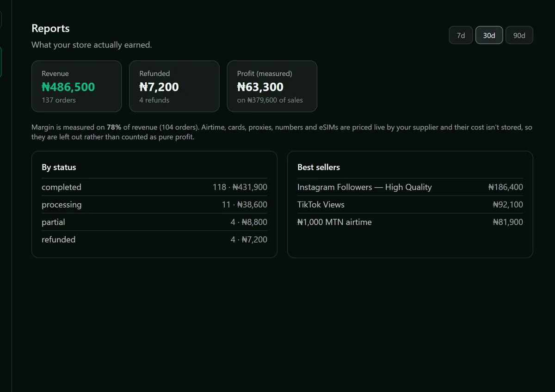Select the refunded status row label
This screenshot has height=392, width=555.
58,240
